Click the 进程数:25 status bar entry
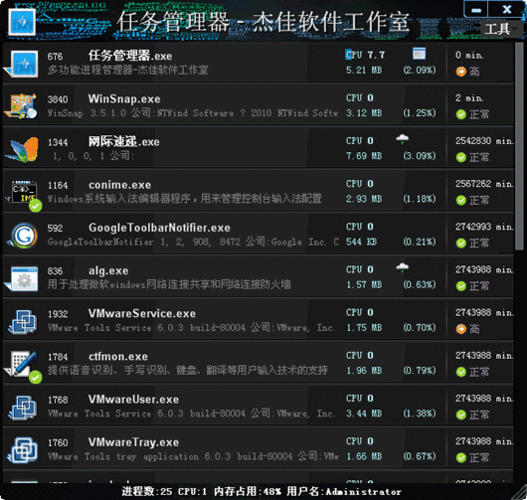 tap(147, 492)
